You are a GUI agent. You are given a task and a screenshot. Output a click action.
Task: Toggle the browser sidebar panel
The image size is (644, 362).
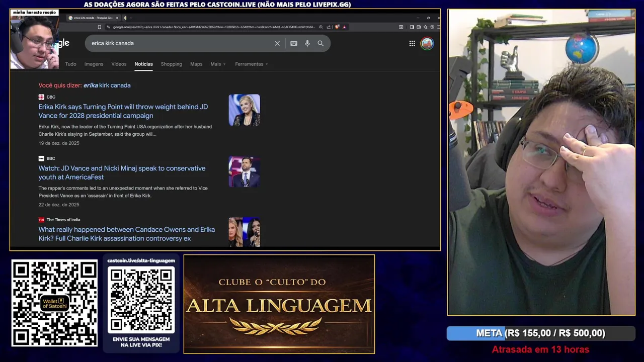pyautogui.click(x=412, y=27)
